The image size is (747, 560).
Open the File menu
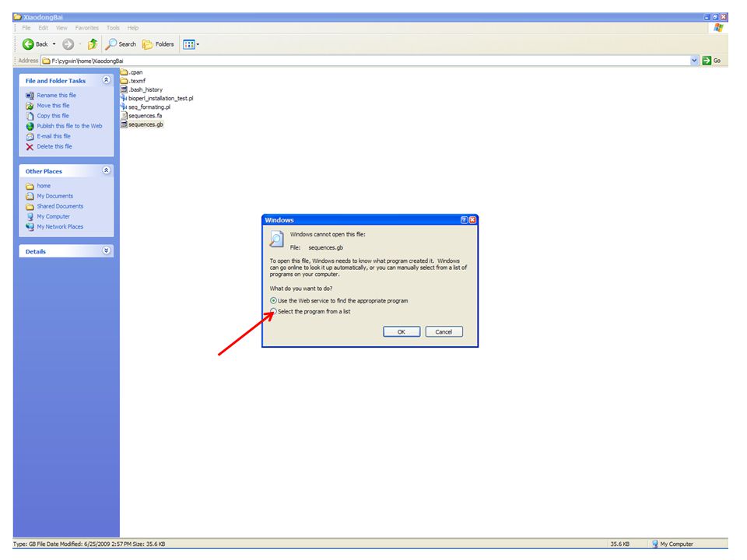[26, 28]
